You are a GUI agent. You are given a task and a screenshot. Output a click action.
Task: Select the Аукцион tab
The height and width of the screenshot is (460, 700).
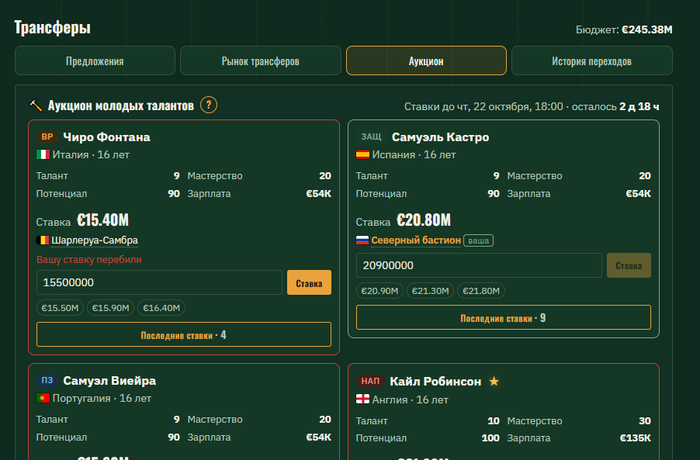point(426,61)
